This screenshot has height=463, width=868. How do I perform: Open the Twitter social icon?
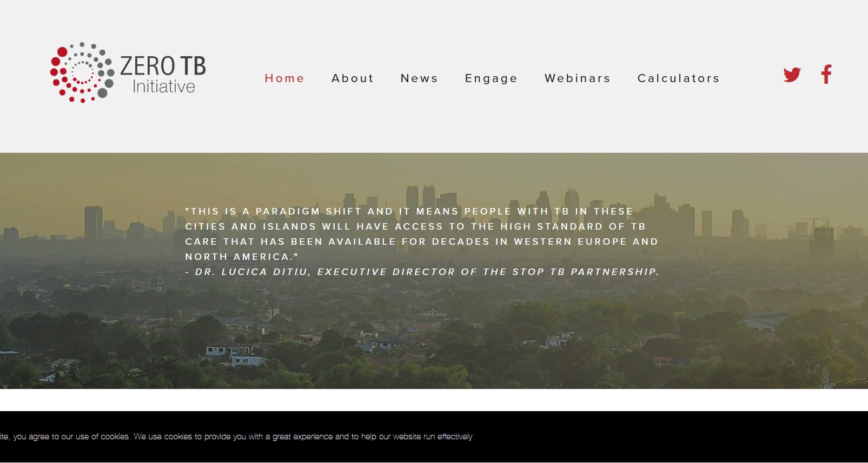792,75
